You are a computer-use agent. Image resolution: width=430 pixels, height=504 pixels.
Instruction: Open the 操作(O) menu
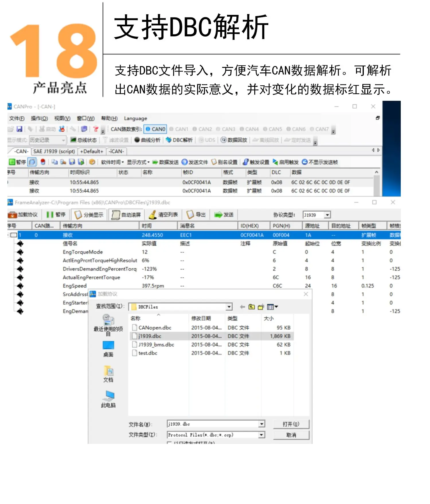[39, 119]
